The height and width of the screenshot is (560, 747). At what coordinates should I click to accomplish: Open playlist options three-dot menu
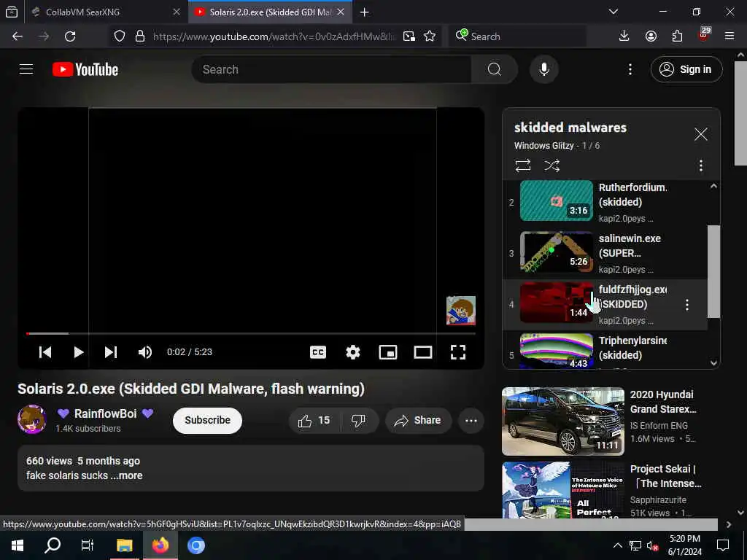[701, 166]
